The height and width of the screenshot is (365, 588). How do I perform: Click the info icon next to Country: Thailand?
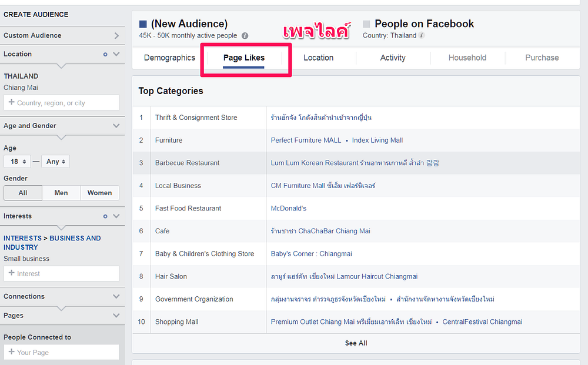(422, 35)
